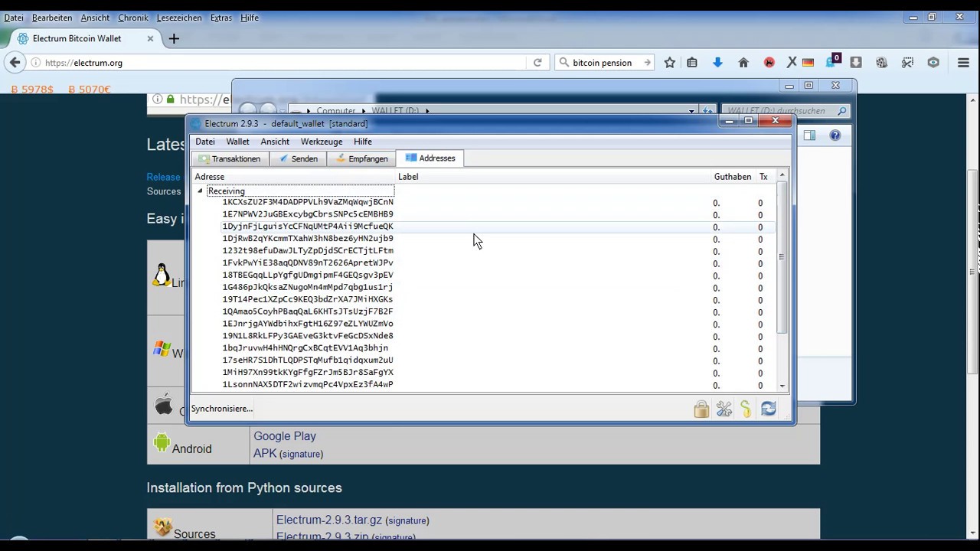
Task: Click the seed icon in Electrum status bar
Action: [x=746, y=409]
